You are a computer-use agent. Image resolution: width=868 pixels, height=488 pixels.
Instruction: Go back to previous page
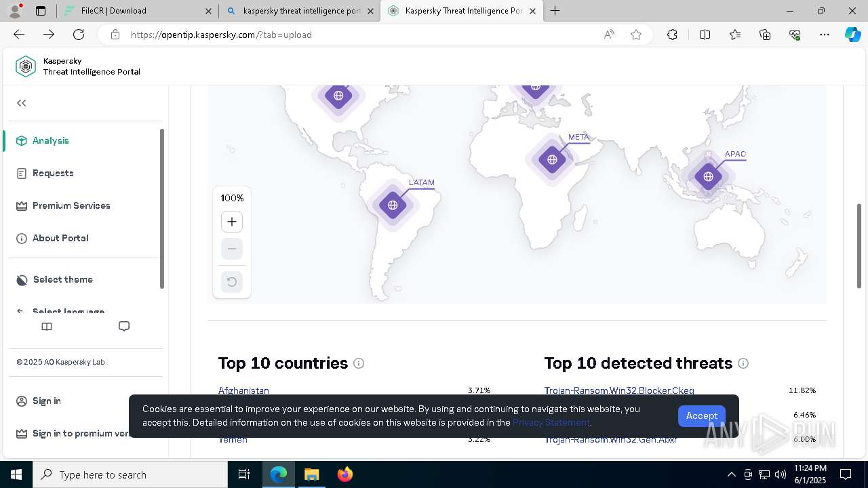19,35
